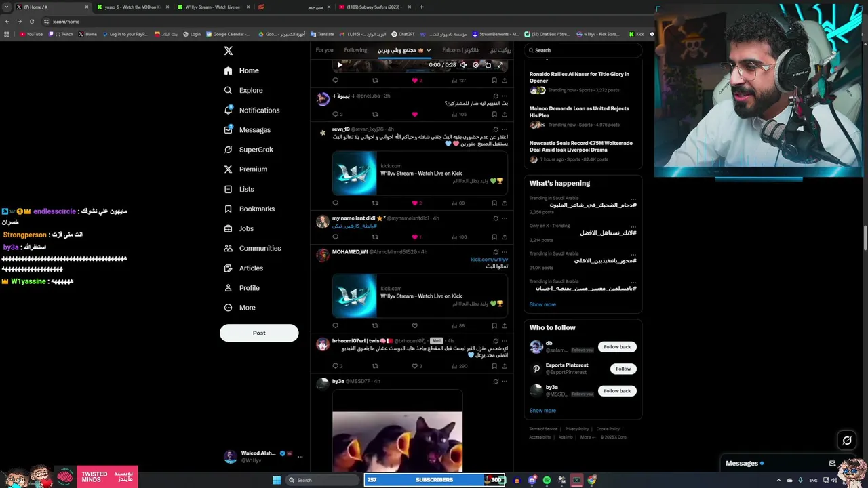Open the Windows Start button

coord(277,480)
